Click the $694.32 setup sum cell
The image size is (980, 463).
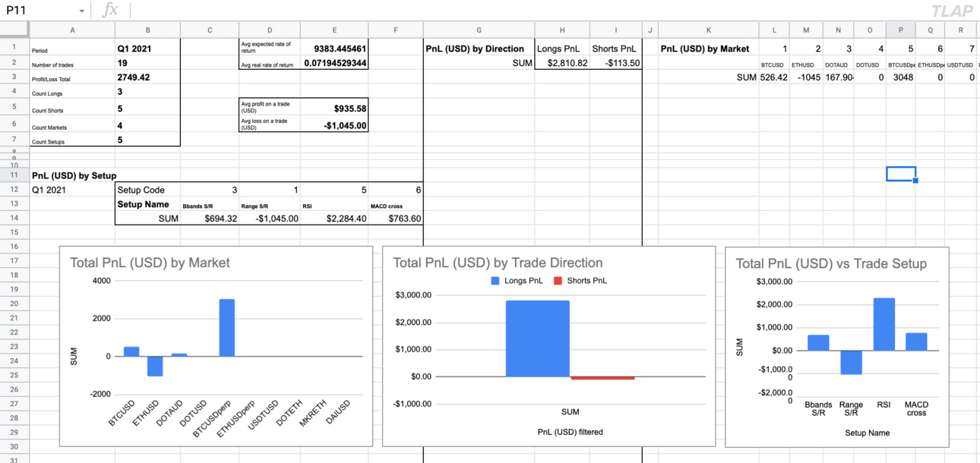210,219
